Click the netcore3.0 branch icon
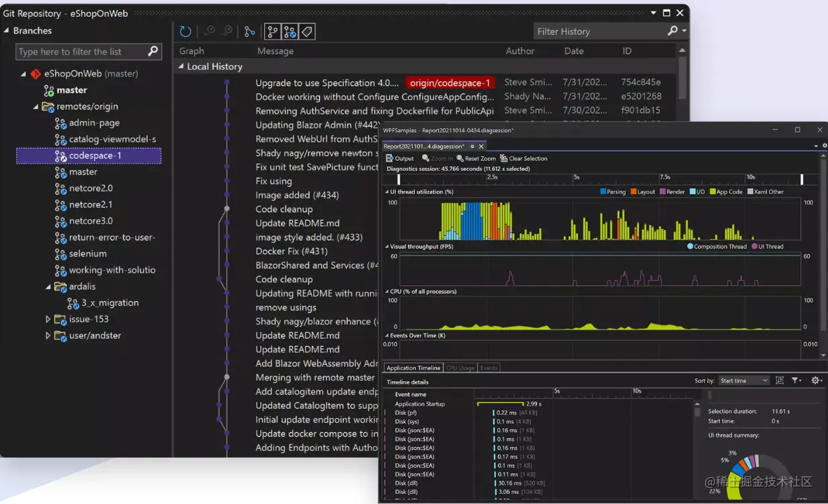 point(60,221)
